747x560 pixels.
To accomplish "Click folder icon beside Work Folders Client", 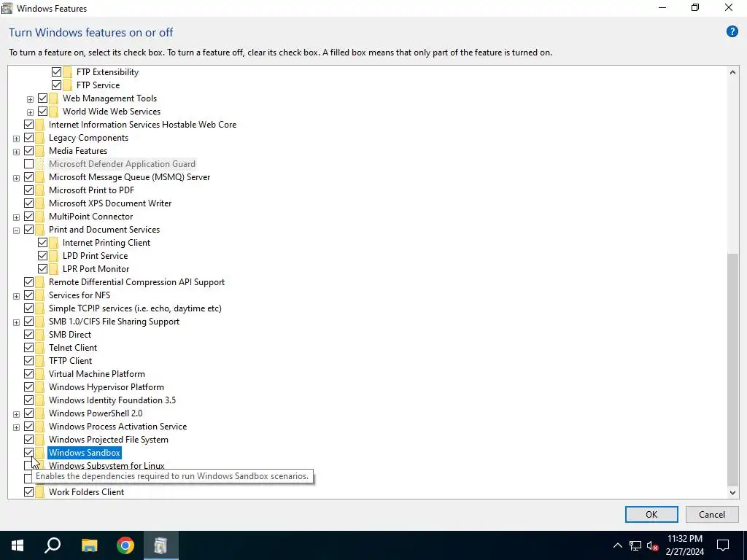I will click(x=39, y=492).
